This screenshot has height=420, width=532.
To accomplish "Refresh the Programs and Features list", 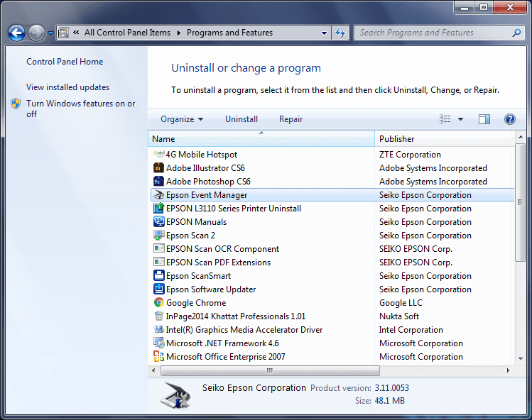I will (x=340, y=33).
